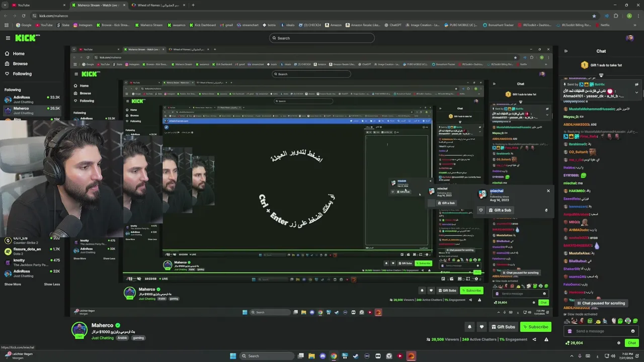Open a new browser tab

pyautogui.click(x=193, y=5)
